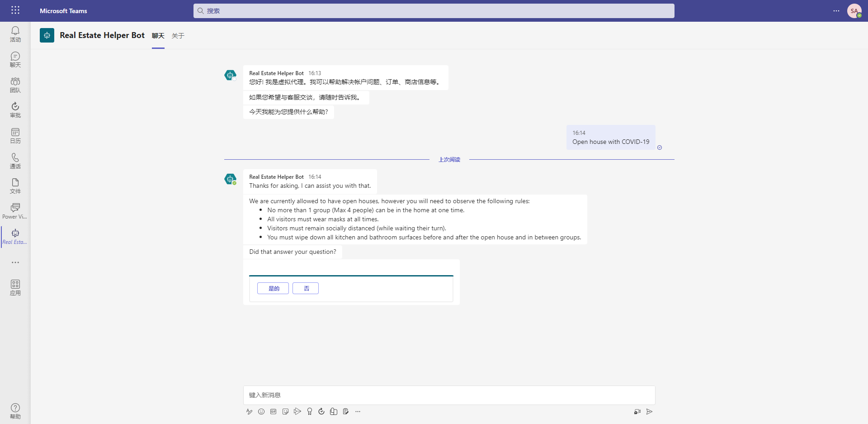Click the schedule send arrow icon

(297, 411)
